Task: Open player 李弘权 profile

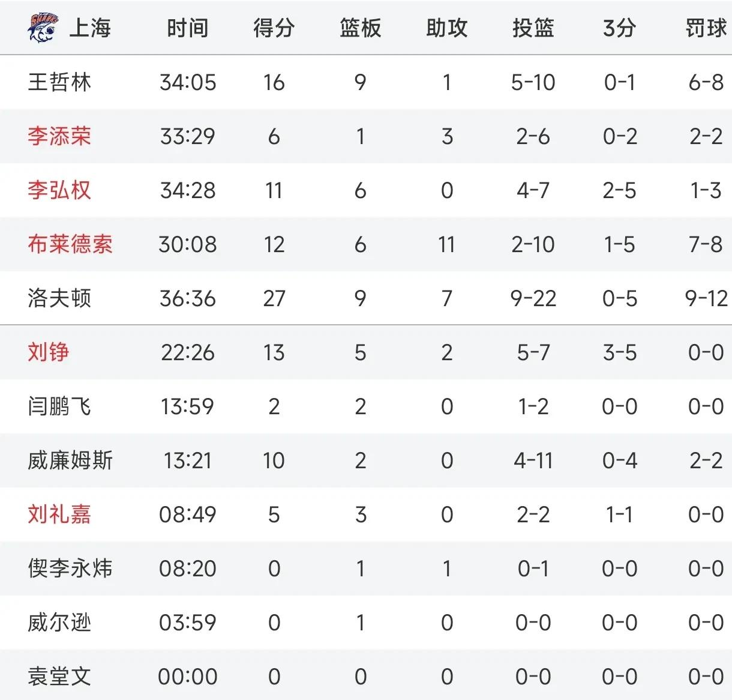Action: click(x=59, y=190)
